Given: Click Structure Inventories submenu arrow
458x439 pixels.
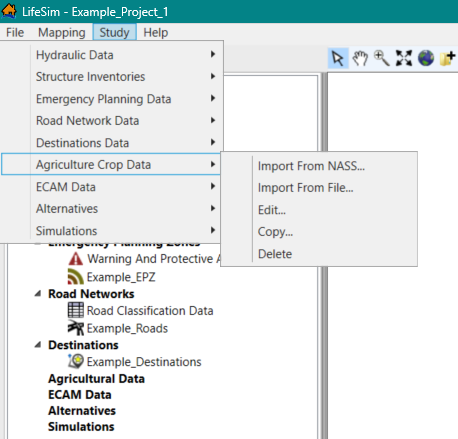Looking at the screenshot, I should pos(213,76).
